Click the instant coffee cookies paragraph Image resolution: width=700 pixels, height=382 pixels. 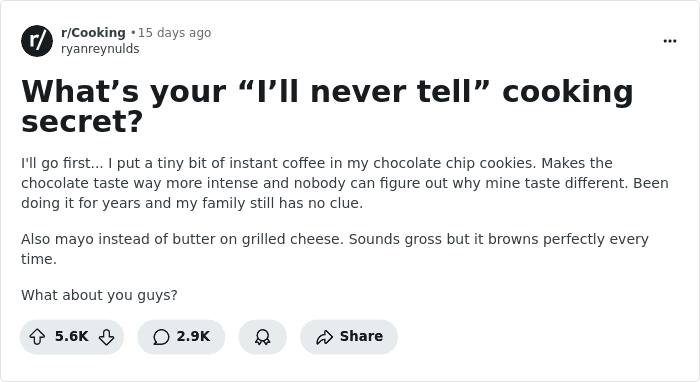345,183
